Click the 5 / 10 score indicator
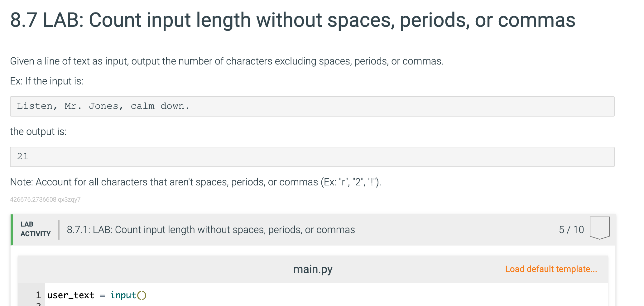644x306 pixels. (571, 230)
